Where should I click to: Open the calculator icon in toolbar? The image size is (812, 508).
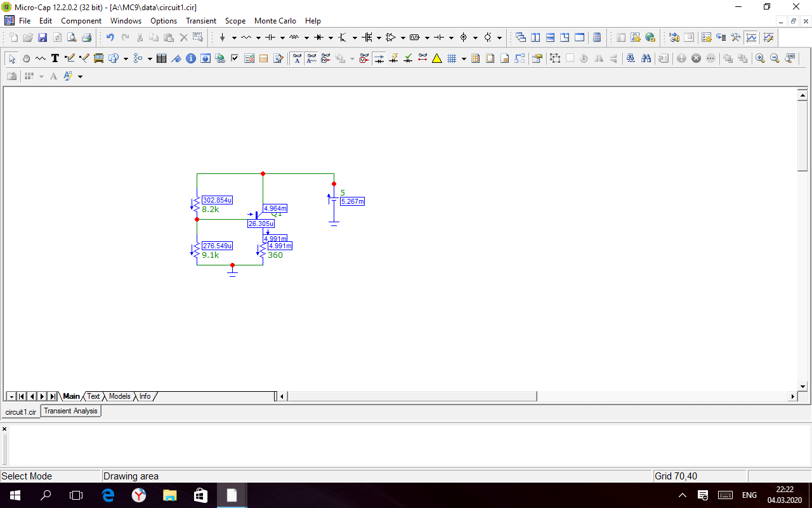(x=597, y=37)
